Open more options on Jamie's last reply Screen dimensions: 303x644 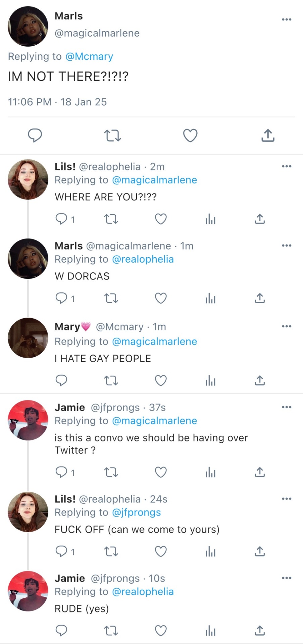tap(287, 578)
